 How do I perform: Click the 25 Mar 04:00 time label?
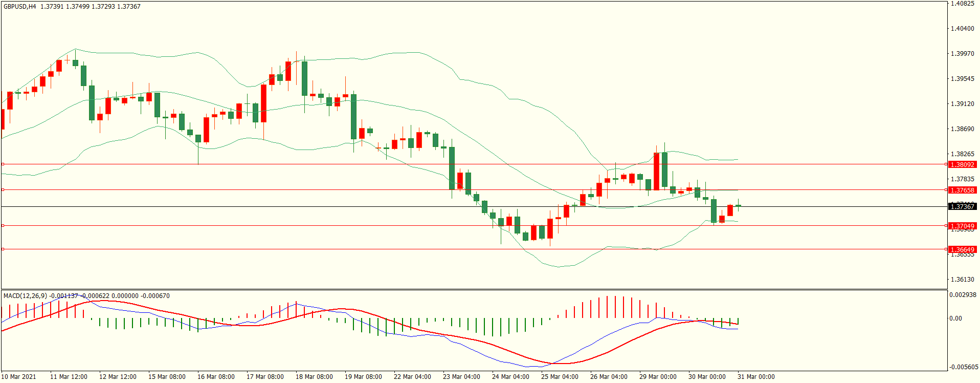point(560,377)
